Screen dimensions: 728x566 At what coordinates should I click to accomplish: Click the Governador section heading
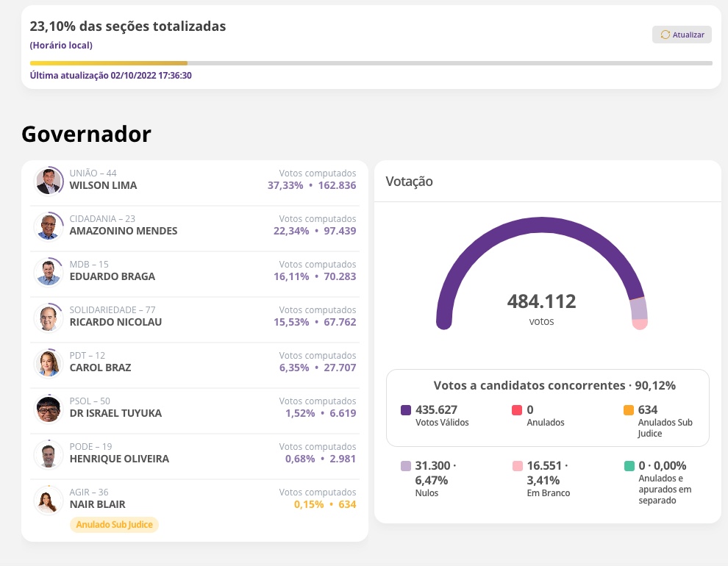coord(85,135)
